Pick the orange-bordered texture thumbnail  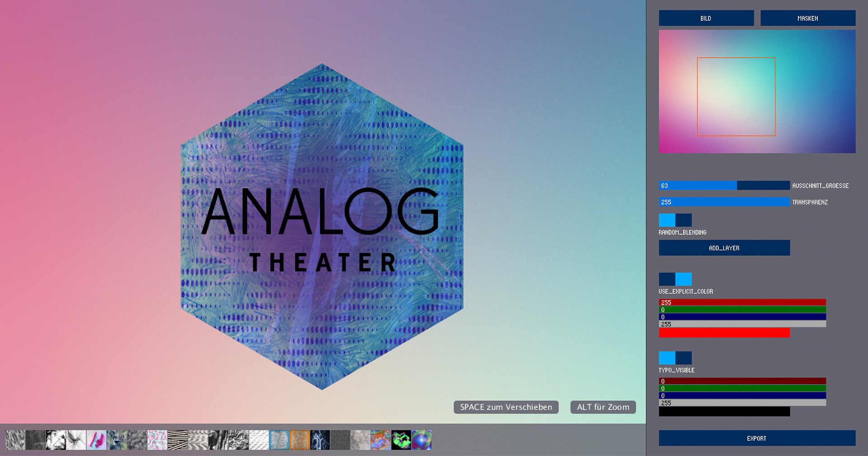(300, 440)
